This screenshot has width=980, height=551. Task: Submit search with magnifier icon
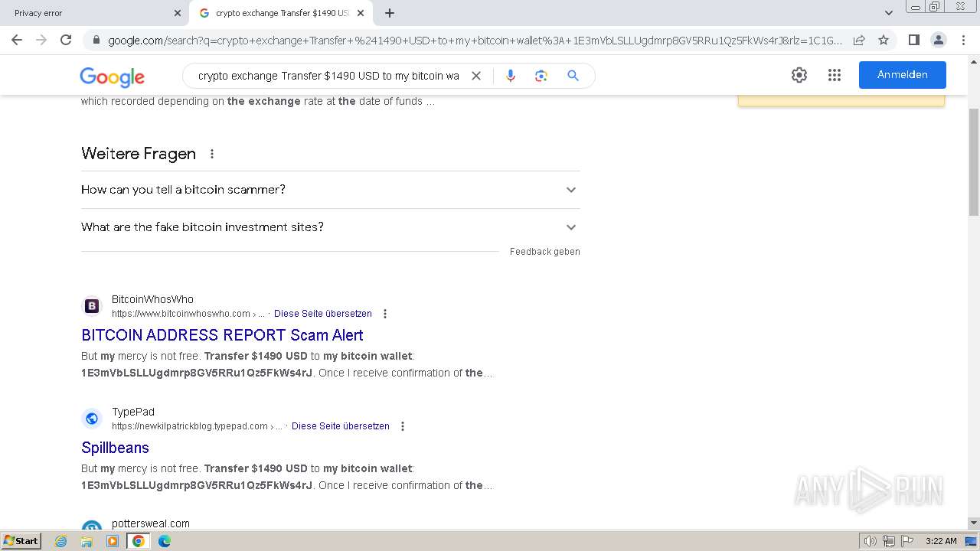(573, 76)
